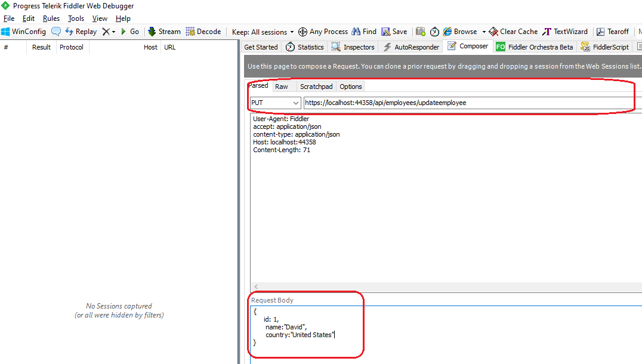Select the Composer tab
This screenshot has height=364, width=642.
(468, 47)
